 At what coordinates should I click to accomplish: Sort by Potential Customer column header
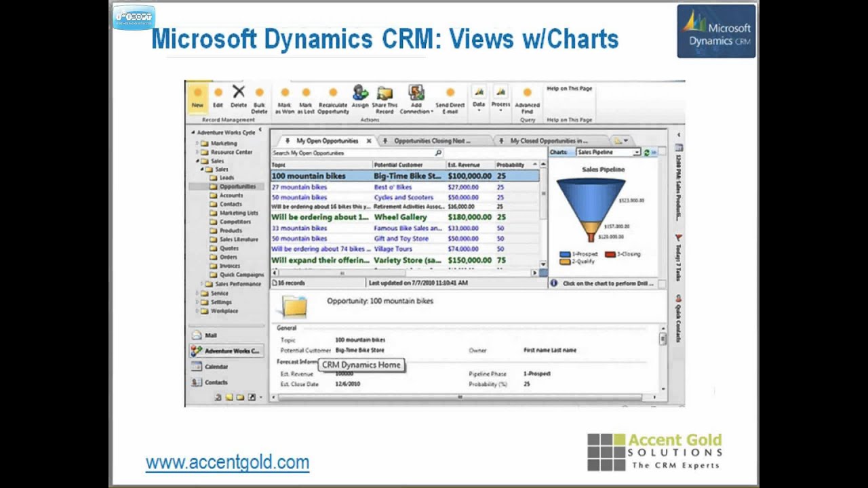point(409,165)
